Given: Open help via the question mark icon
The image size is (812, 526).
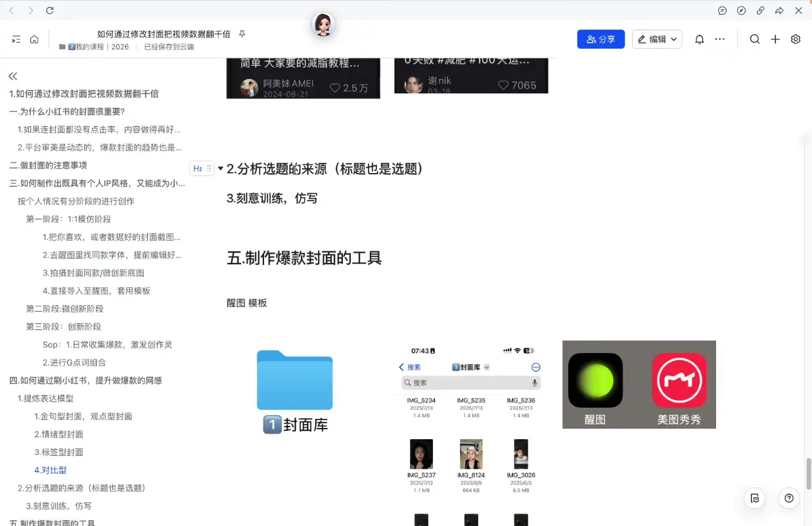Looking at the screenshot, I should 788,498.
